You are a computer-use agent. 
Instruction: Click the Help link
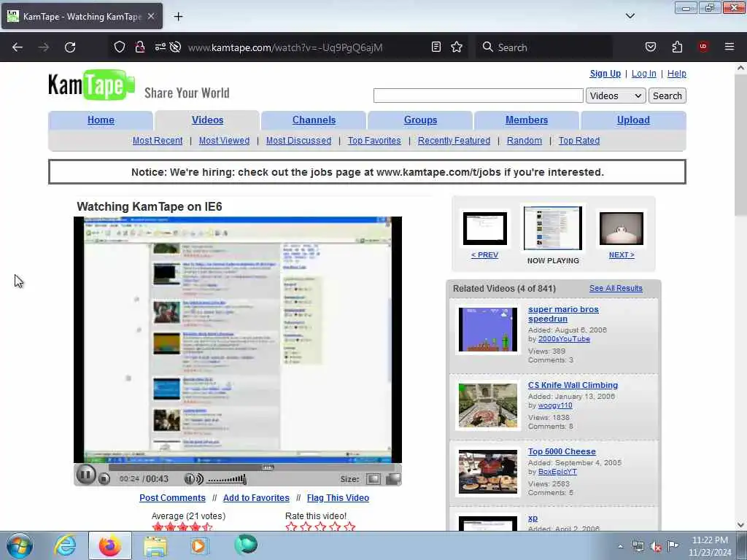point(676,74)
